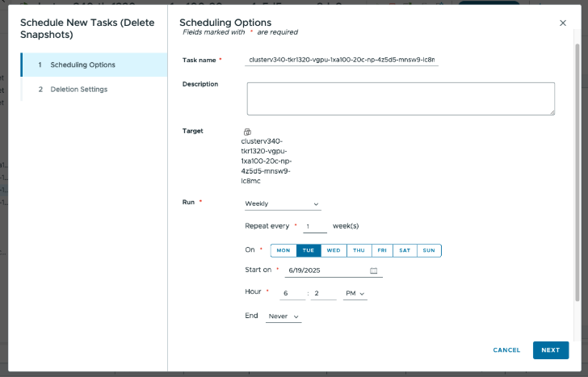Cancel the scheduling dialog
Viewport: 588px width, 377px height.
(x=506, y=350)
